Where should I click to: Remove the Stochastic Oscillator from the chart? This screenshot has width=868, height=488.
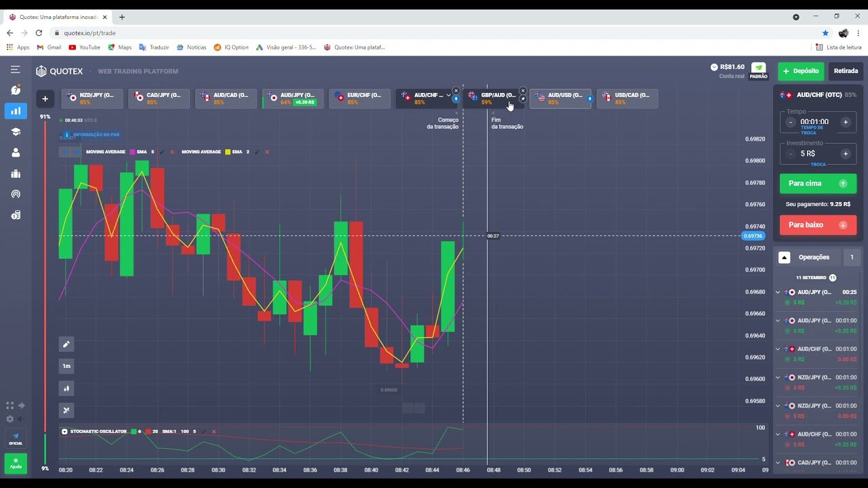coord(214,431)
